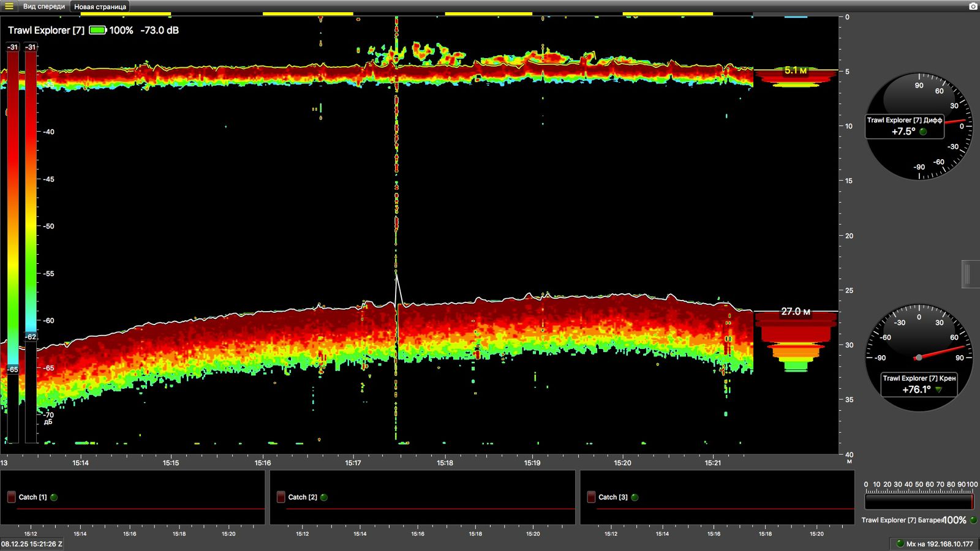The image size is (980, 551).
Task: Click the Trawl Explorer battery icon
Action: [97, 30]
